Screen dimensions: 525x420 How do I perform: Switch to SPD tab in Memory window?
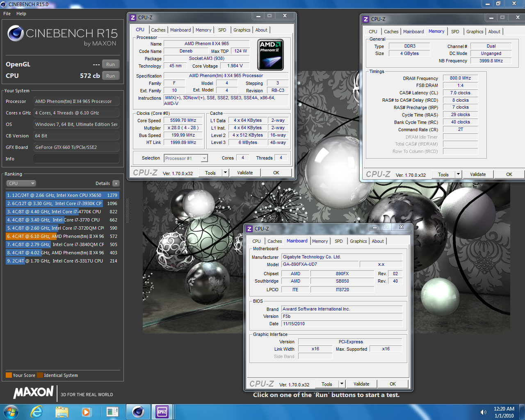tap(455, 32)
